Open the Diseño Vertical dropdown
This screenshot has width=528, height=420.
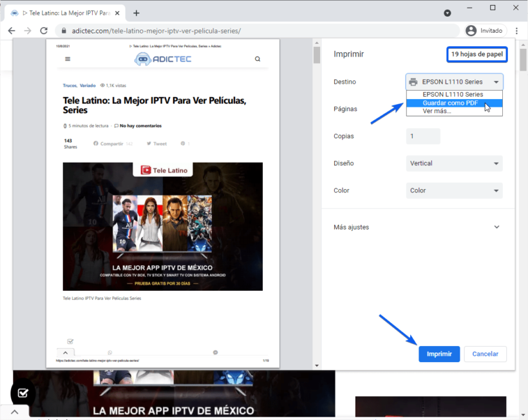coord(454,163)
